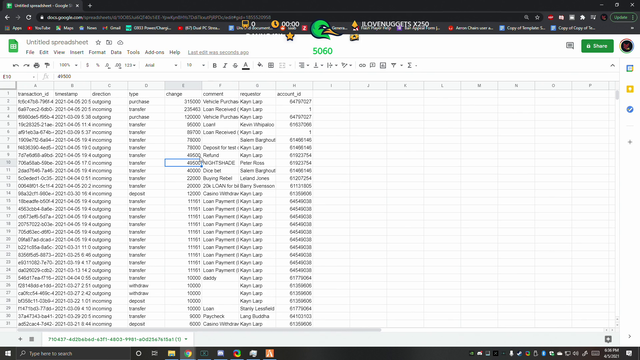Open File Explorer from taskbar
Image resolution: width=640 pixels, height=360 pixels.
coord(171,353)
